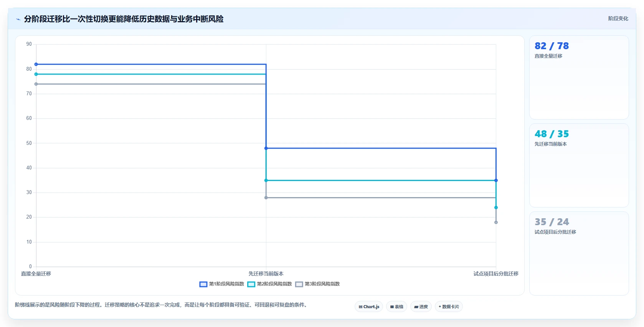Viewport: 644px width, 327px height.
Task: Click the 试点项目后分批迁移 label in the card
Action: [555, 232]
